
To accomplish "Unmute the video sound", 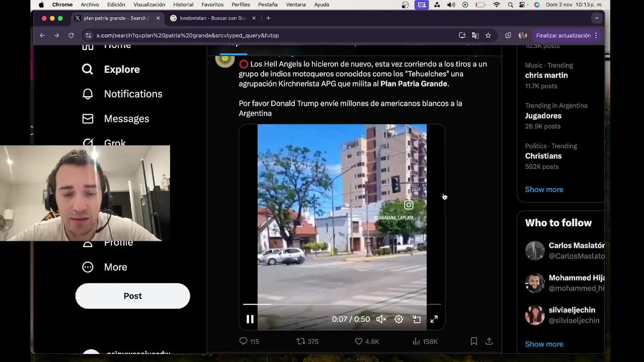I will point(381,319).
